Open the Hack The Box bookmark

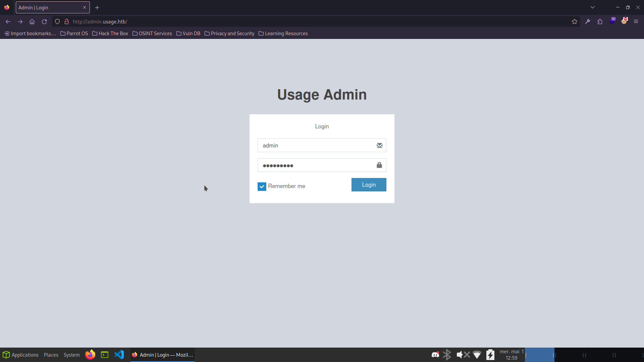pos(110,33)
